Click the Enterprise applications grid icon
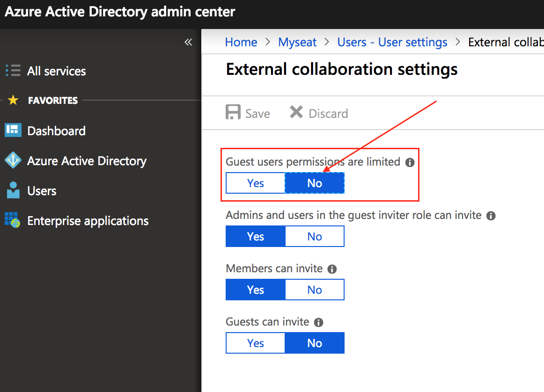544x392 pixels. pos(13,220)
